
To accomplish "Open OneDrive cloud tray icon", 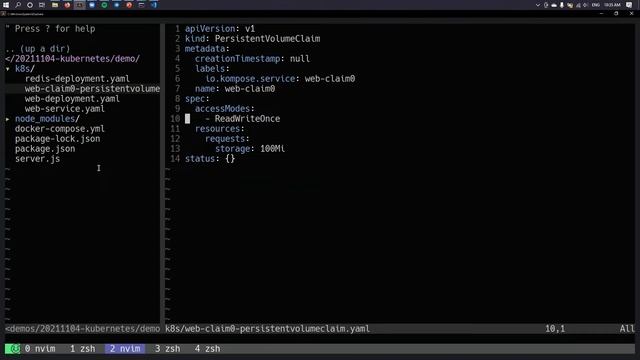I will [x=554, y=5].
